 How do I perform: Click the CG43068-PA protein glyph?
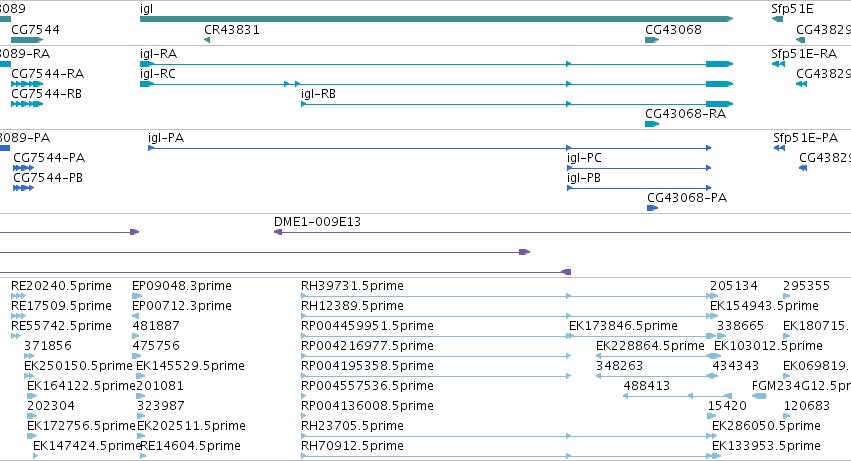652,208
